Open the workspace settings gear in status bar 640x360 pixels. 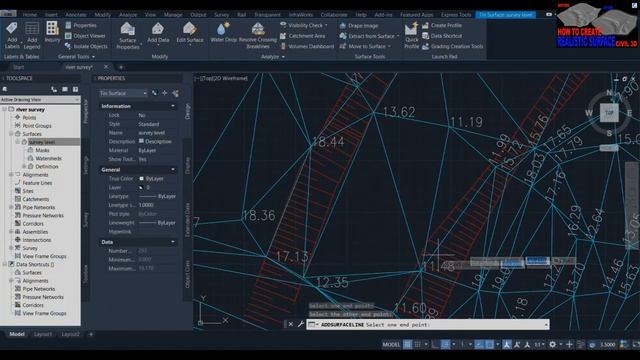click(x=553, y=345)
